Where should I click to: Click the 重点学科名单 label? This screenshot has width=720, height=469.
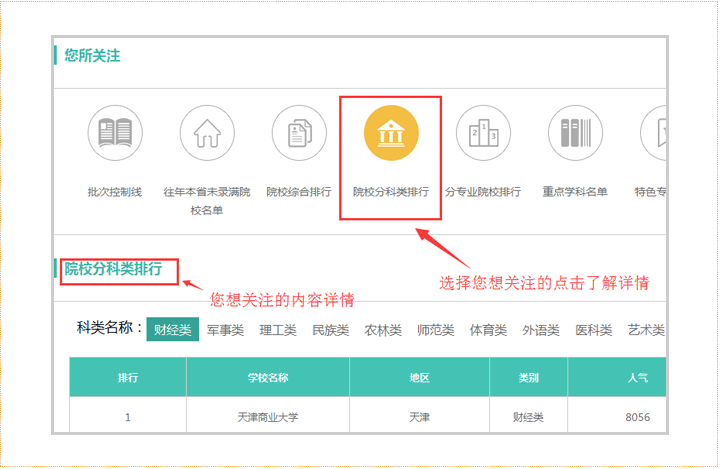pos(575,192)
